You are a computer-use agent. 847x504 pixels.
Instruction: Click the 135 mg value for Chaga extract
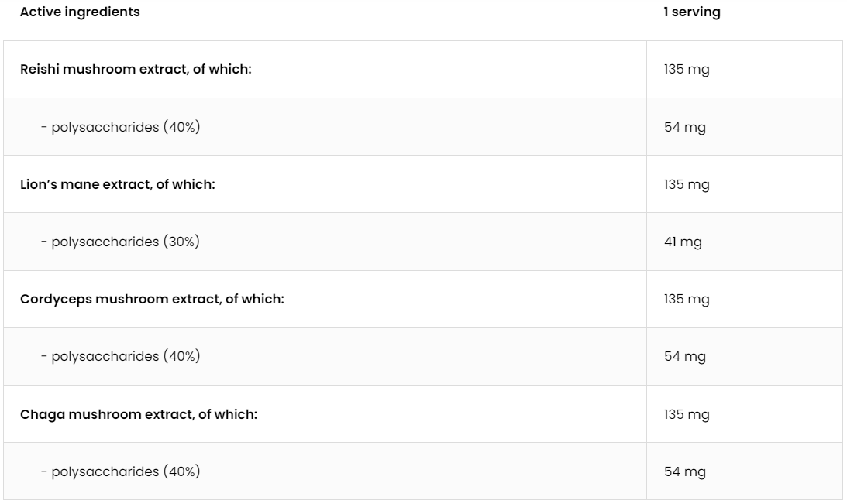686,413
